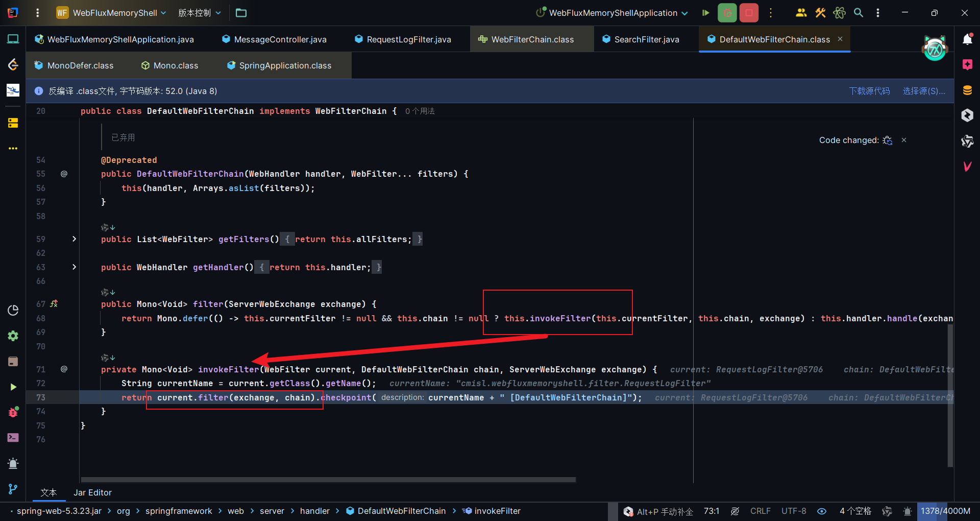
Task: Click the Alt+P 手动补全 status widget
Action: click(x=658, y=511)
